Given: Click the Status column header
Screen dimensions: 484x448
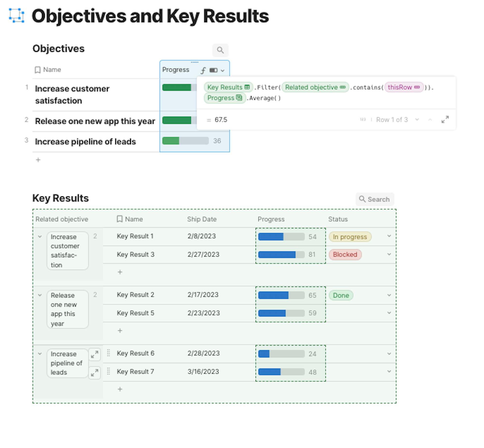Looking at the screenshot, I should coord(338,219).
